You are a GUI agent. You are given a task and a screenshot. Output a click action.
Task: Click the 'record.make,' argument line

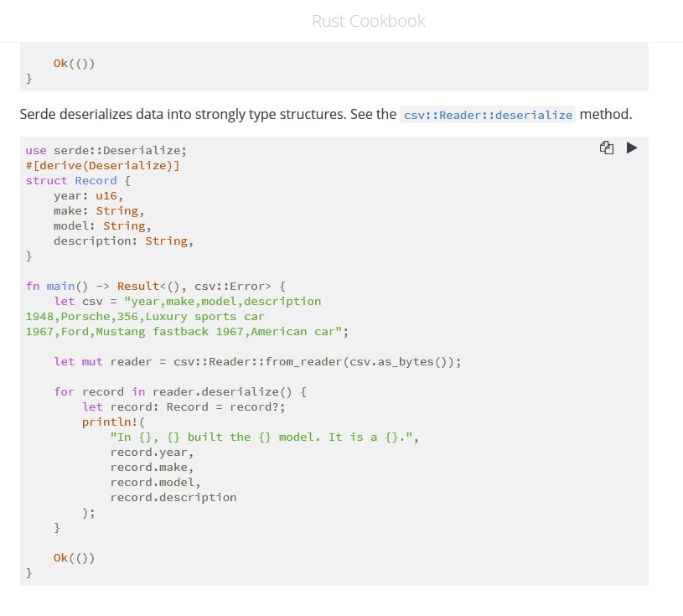click(x=152, y=467)
